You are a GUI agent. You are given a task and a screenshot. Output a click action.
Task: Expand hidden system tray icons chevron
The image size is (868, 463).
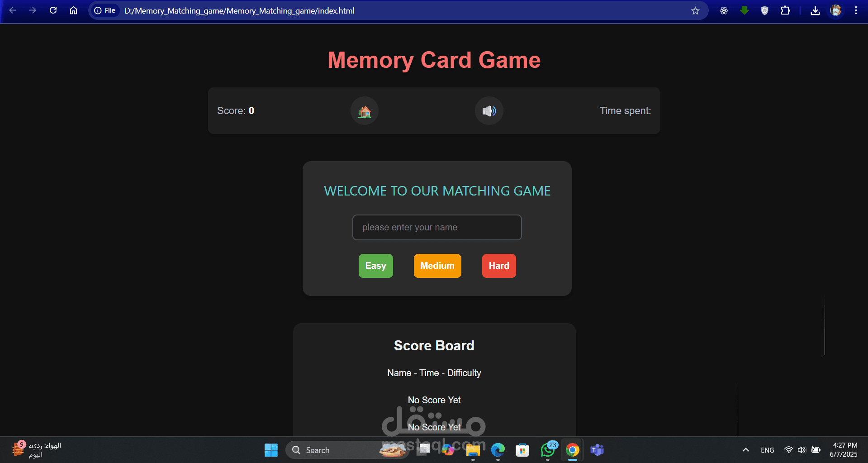point(746,450)
